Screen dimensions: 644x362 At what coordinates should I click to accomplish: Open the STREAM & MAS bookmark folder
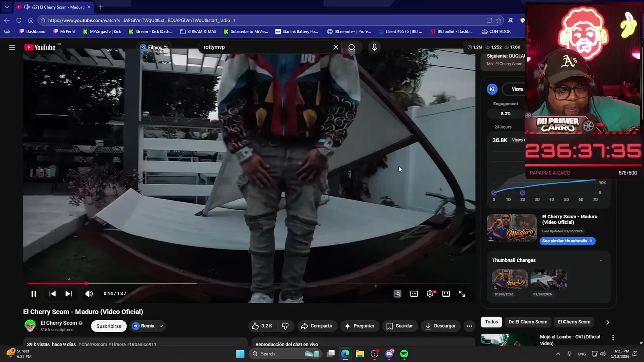tap(198, 31)
